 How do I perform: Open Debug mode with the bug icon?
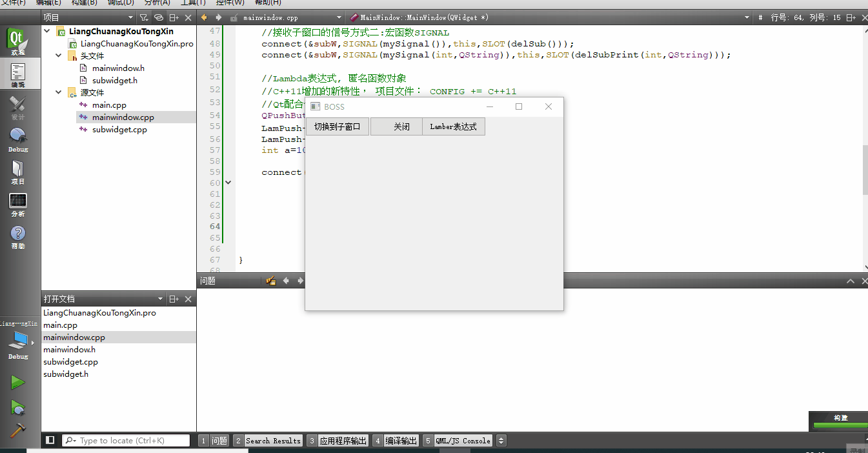(x=17, y=139)
